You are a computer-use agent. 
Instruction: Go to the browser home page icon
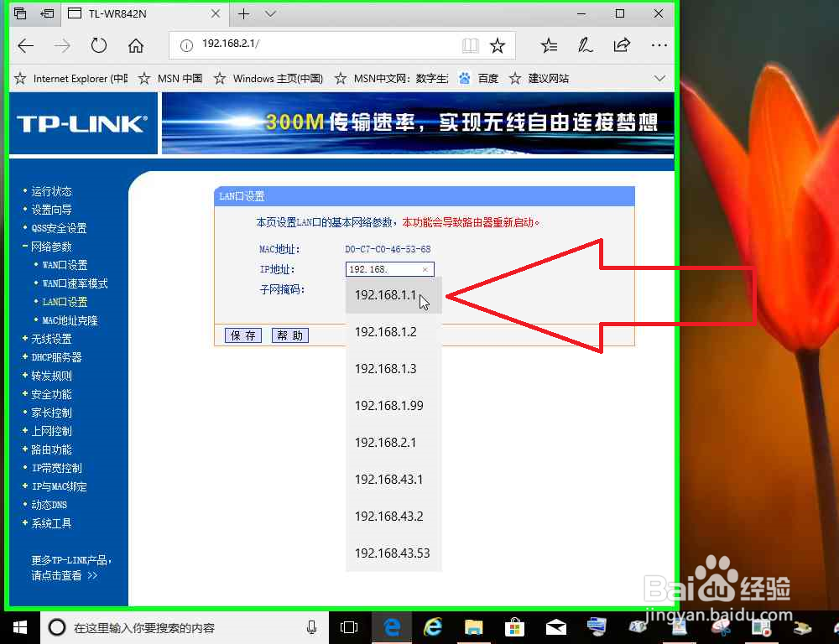pos(136,46)
